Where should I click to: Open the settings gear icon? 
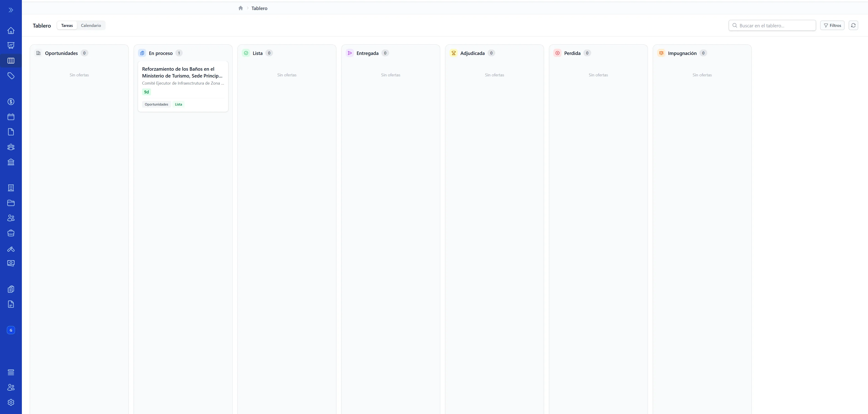(11, 403)
